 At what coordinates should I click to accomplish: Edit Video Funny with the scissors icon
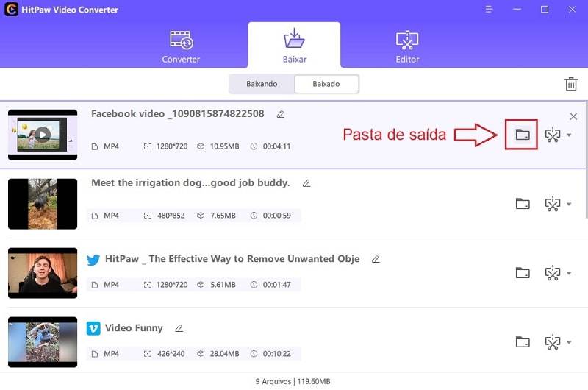553,342
